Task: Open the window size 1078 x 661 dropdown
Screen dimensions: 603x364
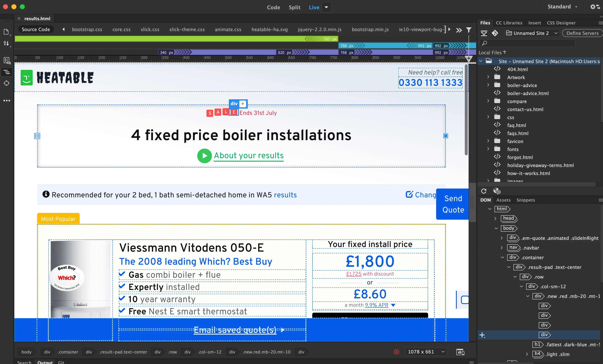Action: (426, 352)
